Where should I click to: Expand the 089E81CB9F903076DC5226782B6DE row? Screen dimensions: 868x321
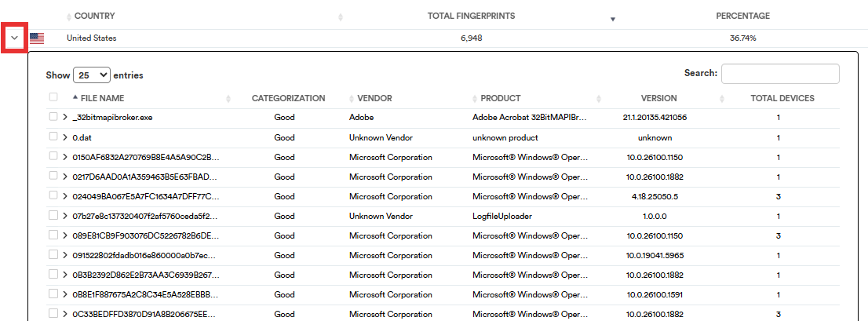pos(65,235)
